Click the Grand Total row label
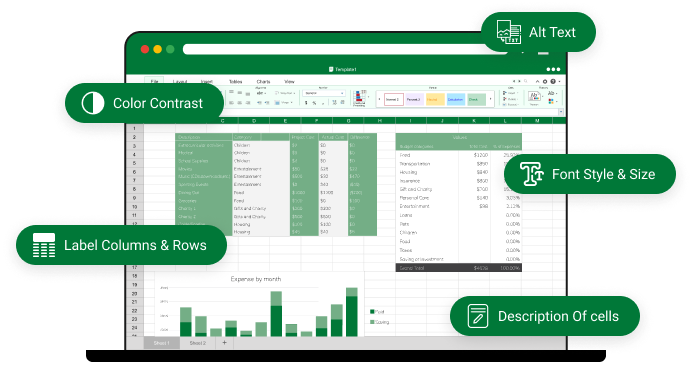This screenshot has width=692, height=369. click(412, 268)
